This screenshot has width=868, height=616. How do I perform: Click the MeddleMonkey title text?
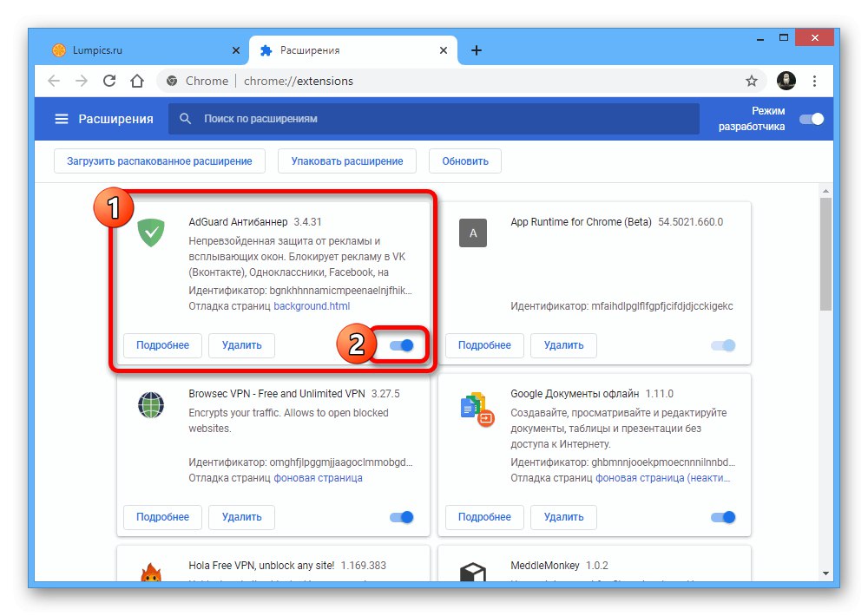point(545,566)
